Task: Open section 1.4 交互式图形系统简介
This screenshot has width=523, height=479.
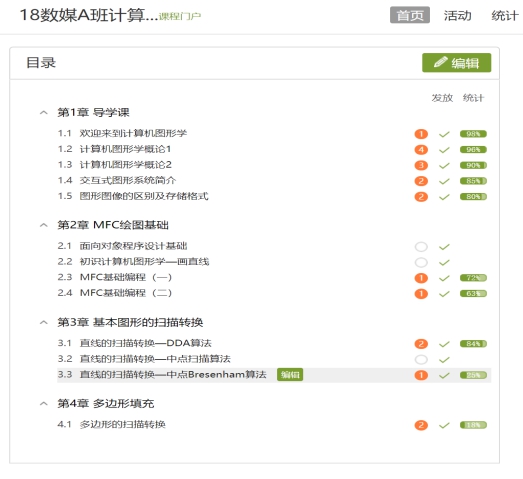Action: 127,180
